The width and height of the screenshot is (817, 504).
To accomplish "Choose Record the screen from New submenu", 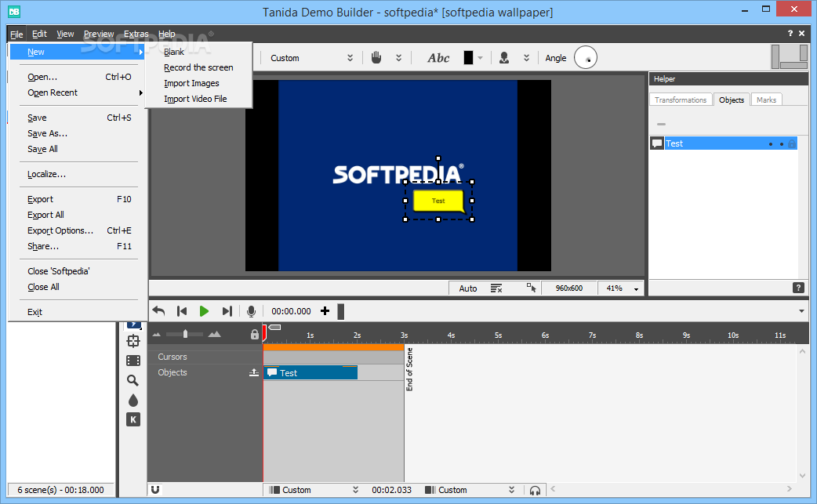I will [198, 67].
